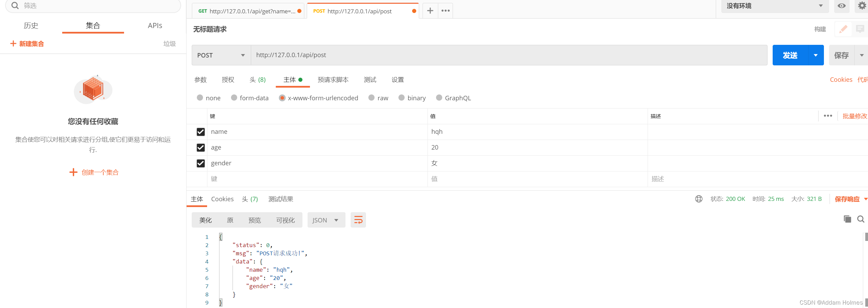Open the 头 (8) request headers tab
Viewport: 868px width, 308px height.
tap(257, 79)
